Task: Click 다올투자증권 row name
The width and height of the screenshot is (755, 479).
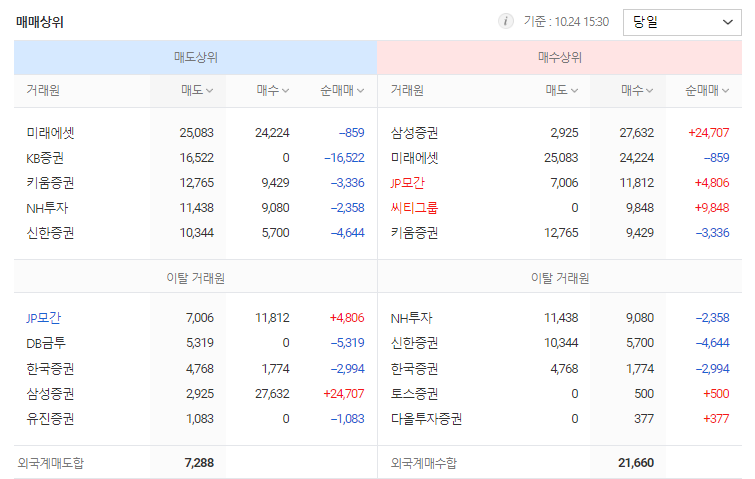Action: click(426, 419)
